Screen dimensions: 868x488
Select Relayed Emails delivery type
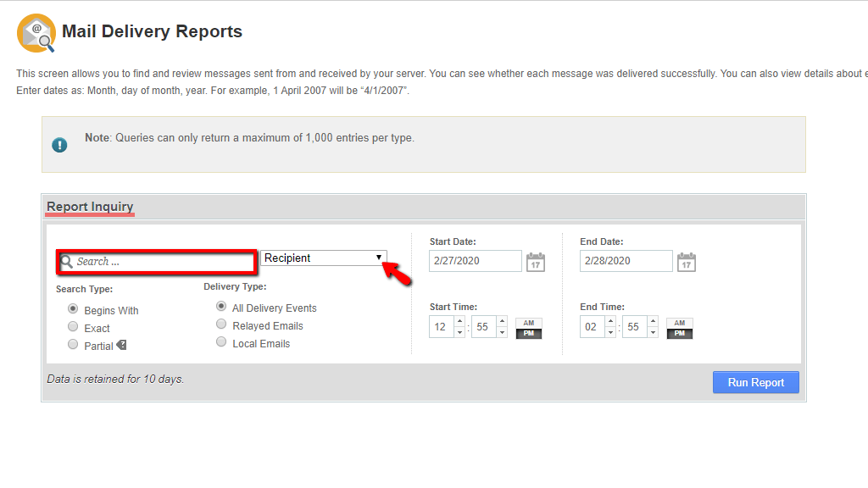[x=221, y=324]
